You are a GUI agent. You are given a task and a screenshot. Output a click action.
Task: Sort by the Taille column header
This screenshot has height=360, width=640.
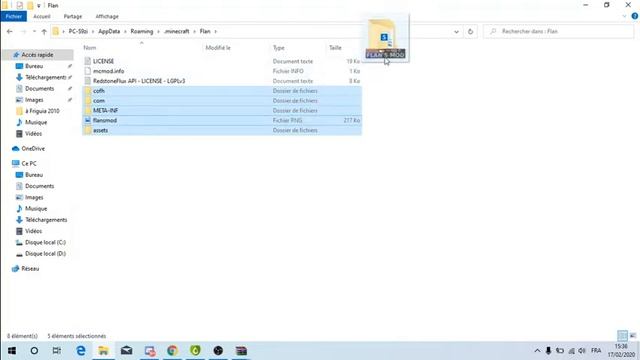point(335,48)
